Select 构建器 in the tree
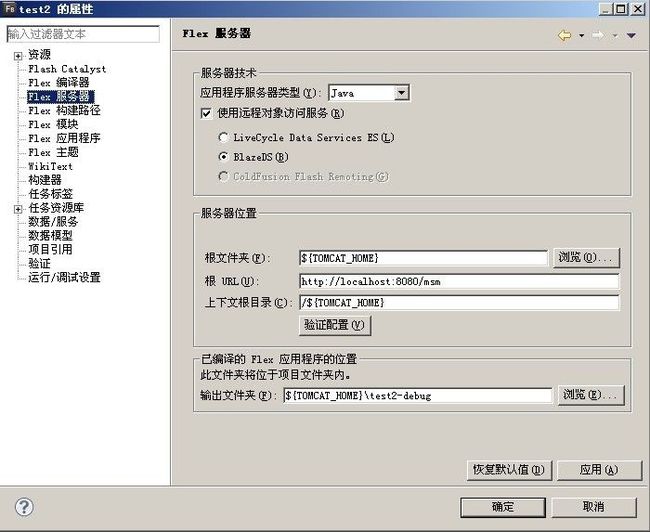Viewport: 650px width, 532px height. [45, 180]
